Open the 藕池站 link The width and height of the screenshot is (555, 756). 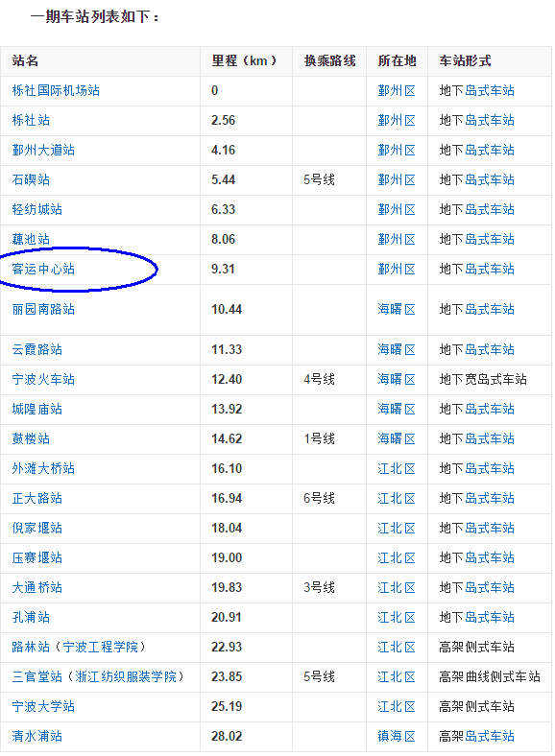(x=31, y=240)
